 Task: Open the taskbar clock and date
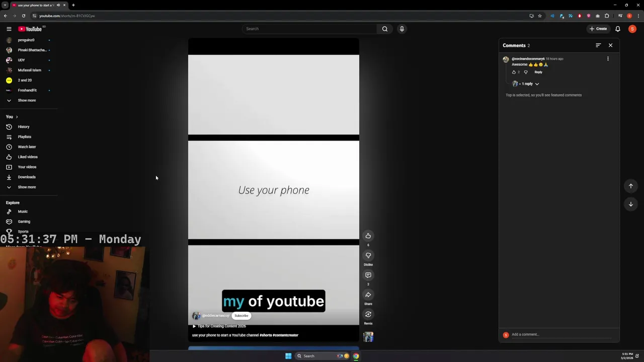627,356
